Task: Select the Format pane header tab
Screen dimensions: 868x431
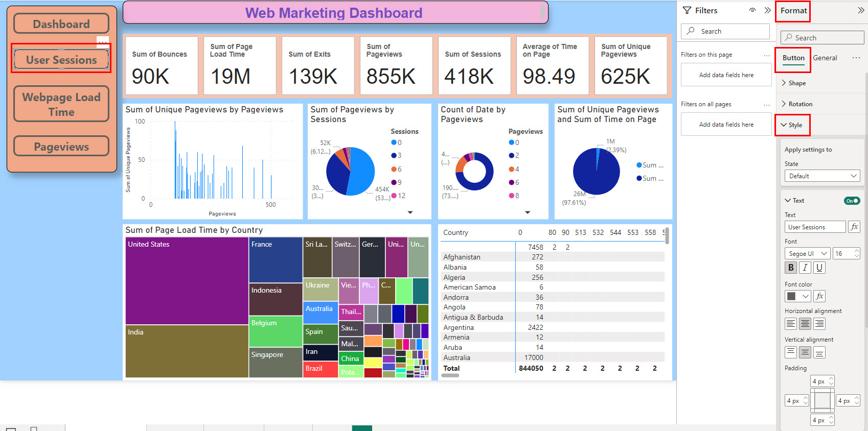Action: (x=793, y=11)
